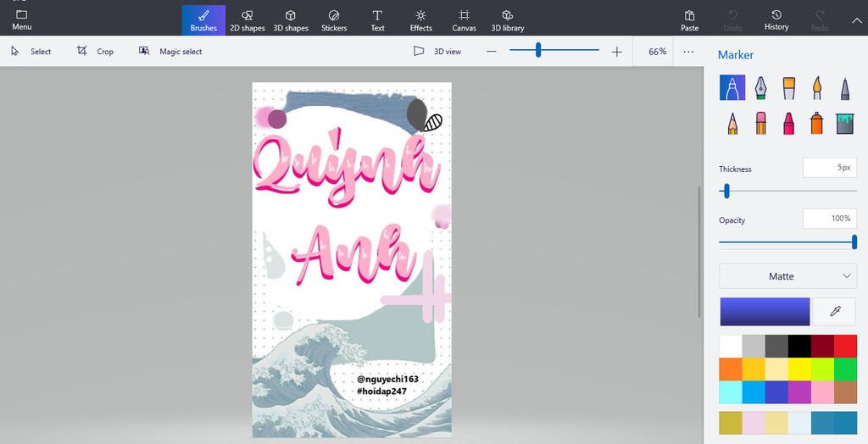The height and width of the screenshot is (444, 868).
Task: Open the Text tool tab
Action: [x=377, y=20]
